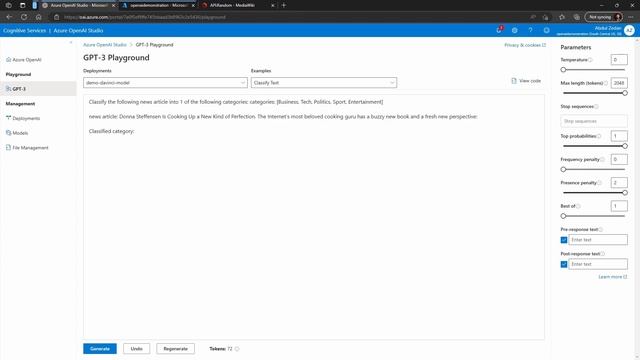Screen dimensions: 640x360
Task: Click the Presence penalty value box showing 2
Action: pos(619,183)
